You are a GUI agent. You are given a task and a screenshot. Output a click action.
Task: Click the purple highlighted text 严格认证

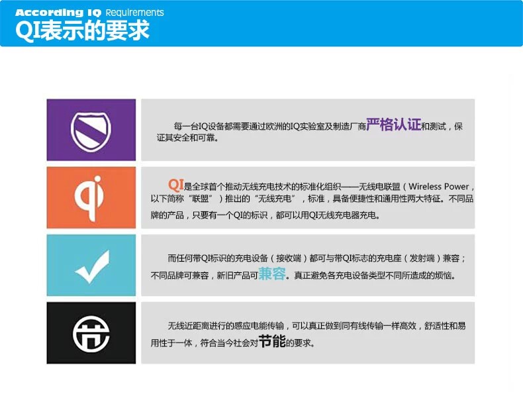[x=394, y=125]
